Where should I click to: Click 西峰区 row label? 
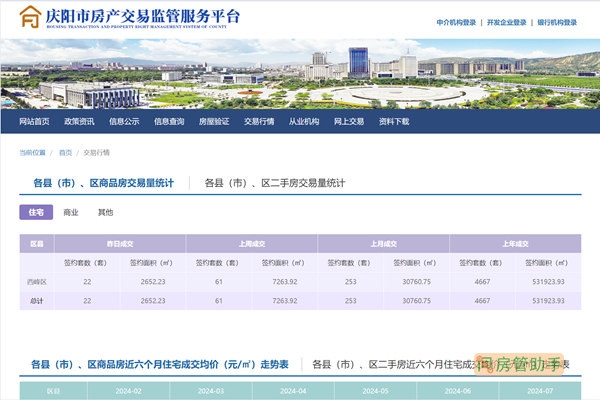(37, 282)
